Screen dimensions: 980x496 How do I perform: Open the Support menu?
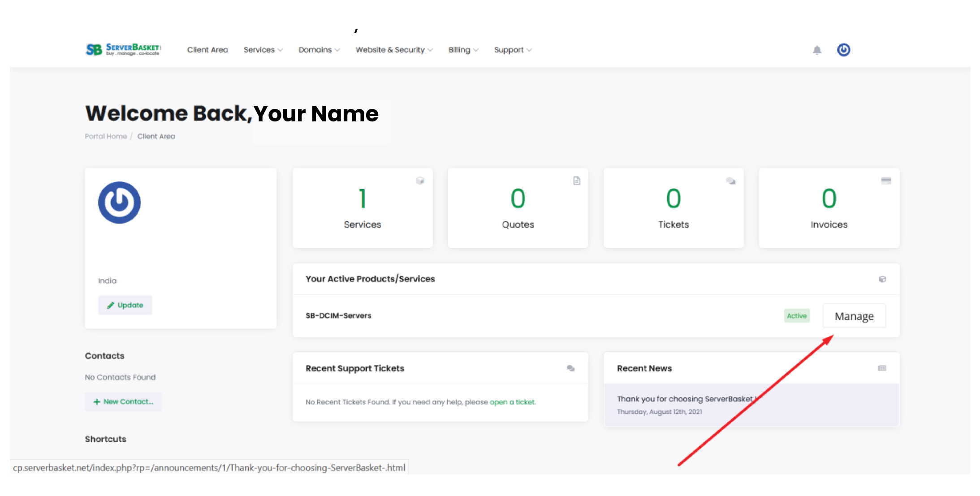(x=513, y=50)
